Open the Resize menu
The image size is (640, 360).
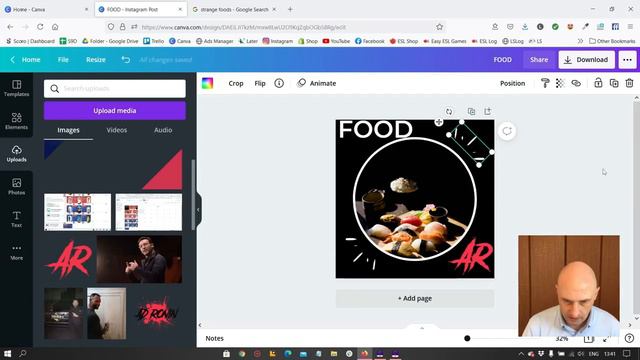[96, 60]
